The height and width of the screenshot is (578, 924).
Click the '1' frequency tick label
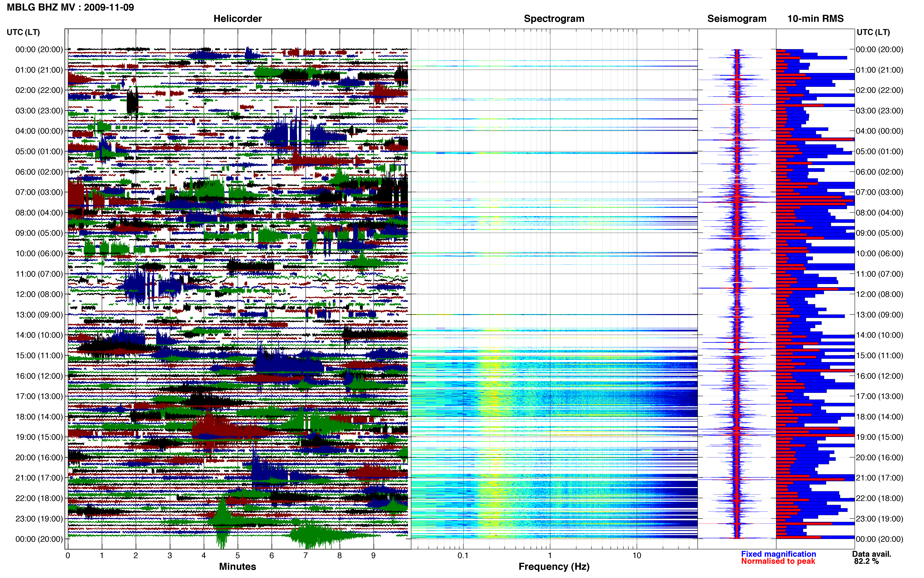[x=550, y=555]
